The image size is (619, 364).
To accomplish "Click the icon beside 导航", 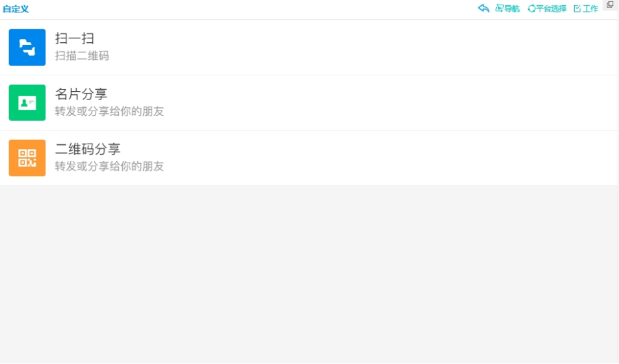I will pos(499,8).
